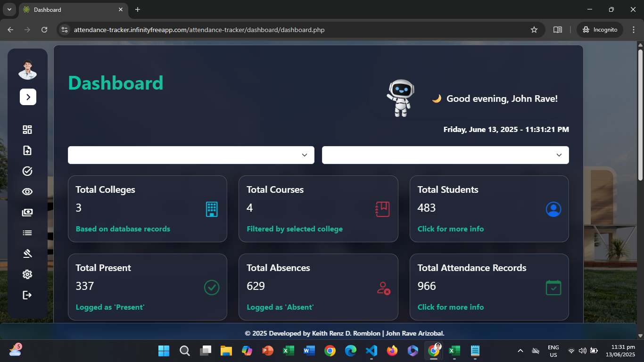Screen dimensions: 644x362
Task: Click the 629 absences count
Action: (x=256, y=286)
